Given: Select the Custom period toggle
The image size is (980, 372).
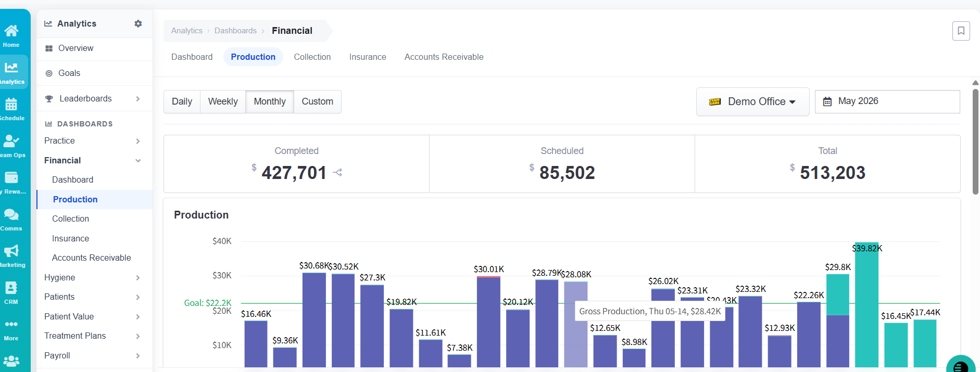Looking at the screenshot, I should pos(317,101).
